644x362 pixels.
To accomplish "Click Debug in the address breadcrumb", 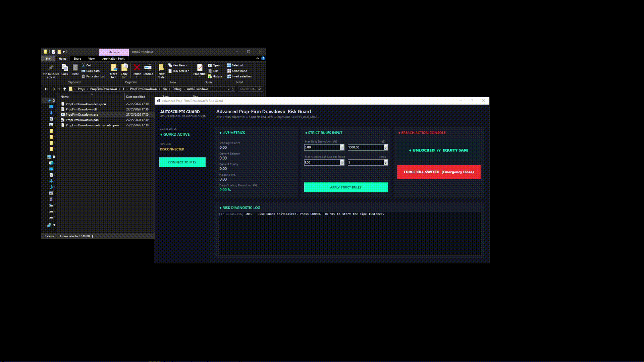I will pyautogui.click(x=177, y=89).
